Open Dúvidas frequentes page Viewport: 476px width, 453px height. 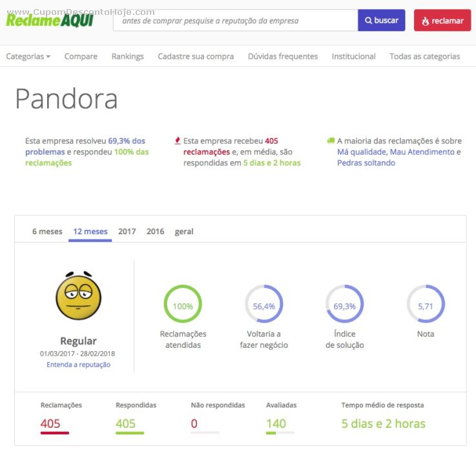click(283, 56)
